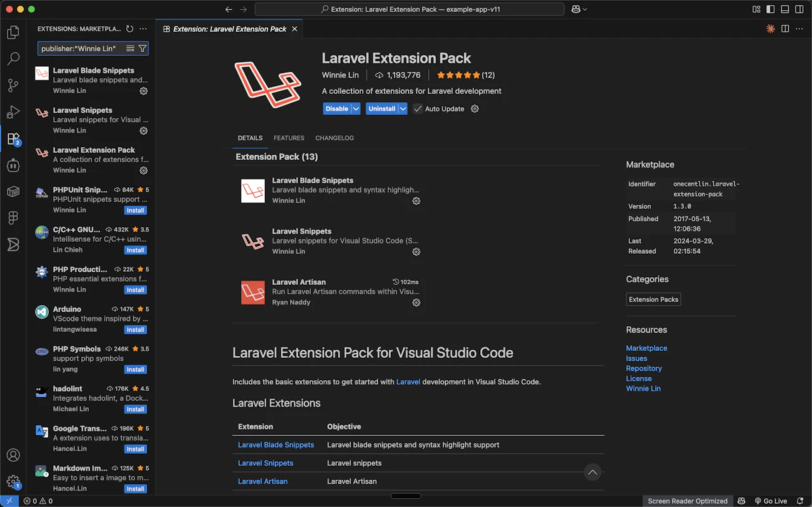
Task: Toggle the bottom panel layout icon
Action: coord(785,10)
